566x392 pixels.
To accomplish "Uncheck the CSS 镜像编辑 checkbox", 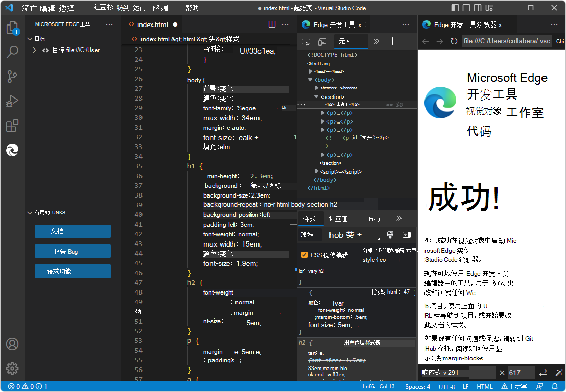I will tap(305, 254).
